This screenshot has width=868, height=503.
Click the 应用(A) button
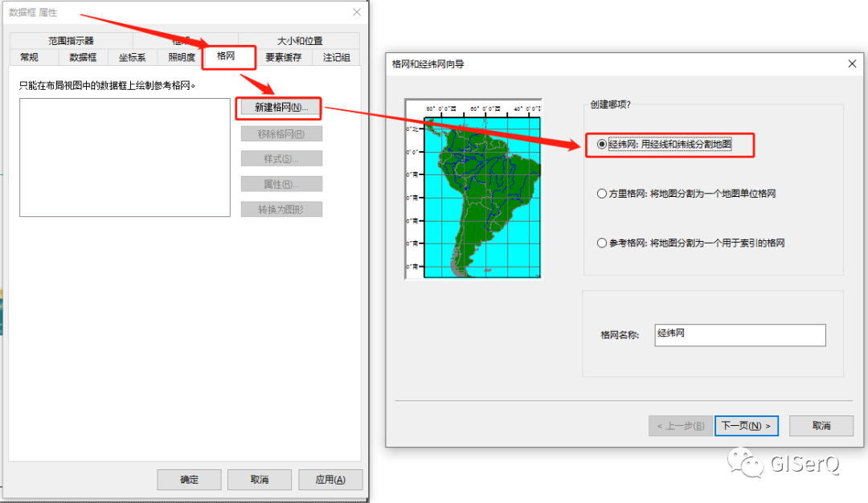(330, 480)
